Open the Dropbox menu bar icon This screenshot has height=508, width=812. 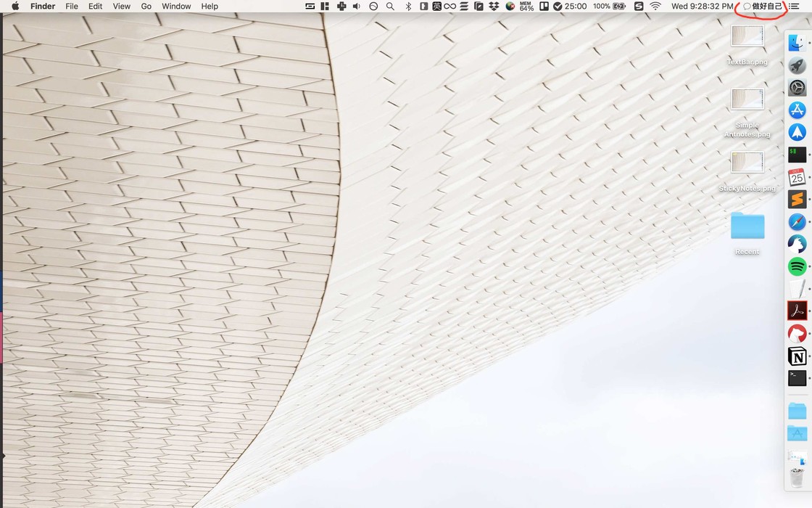point(494,7)
